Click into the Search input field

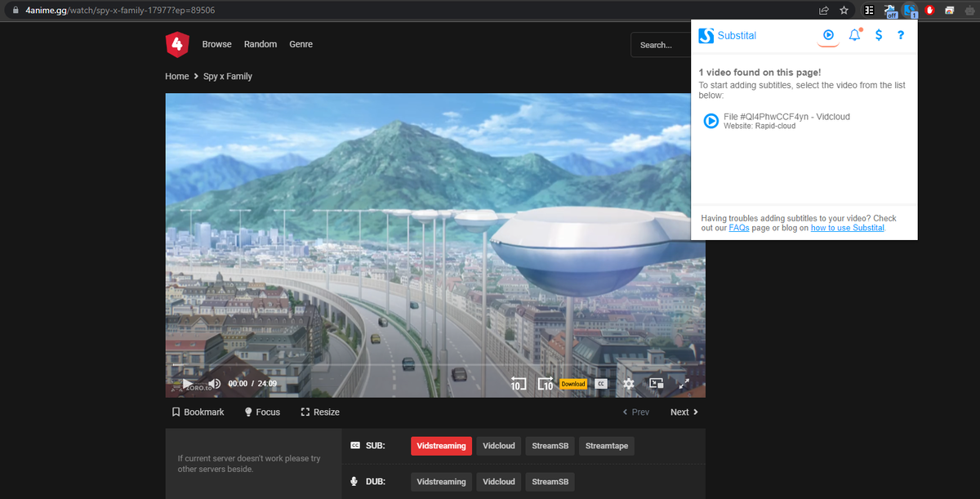coord(661,45)
